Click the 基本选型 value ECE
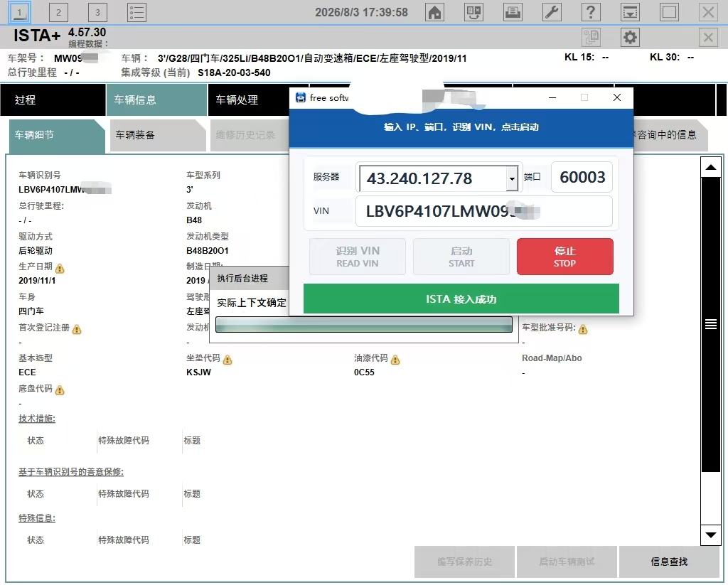 point(28,372)
